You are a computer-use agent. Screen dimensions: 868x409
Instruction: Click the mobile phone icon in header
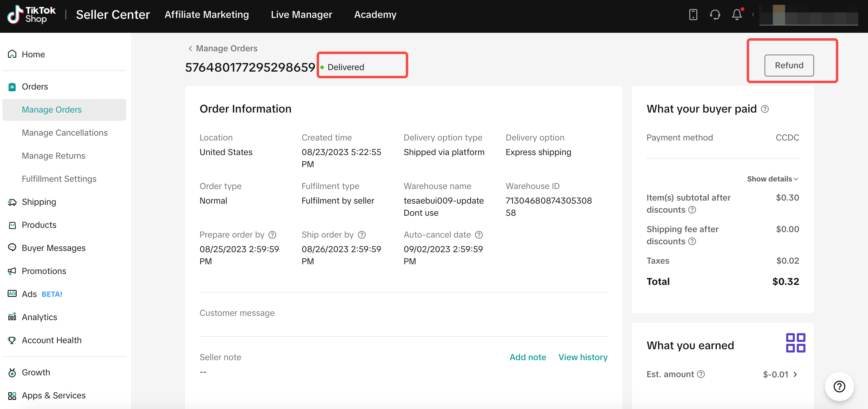[x=693, y=15]
